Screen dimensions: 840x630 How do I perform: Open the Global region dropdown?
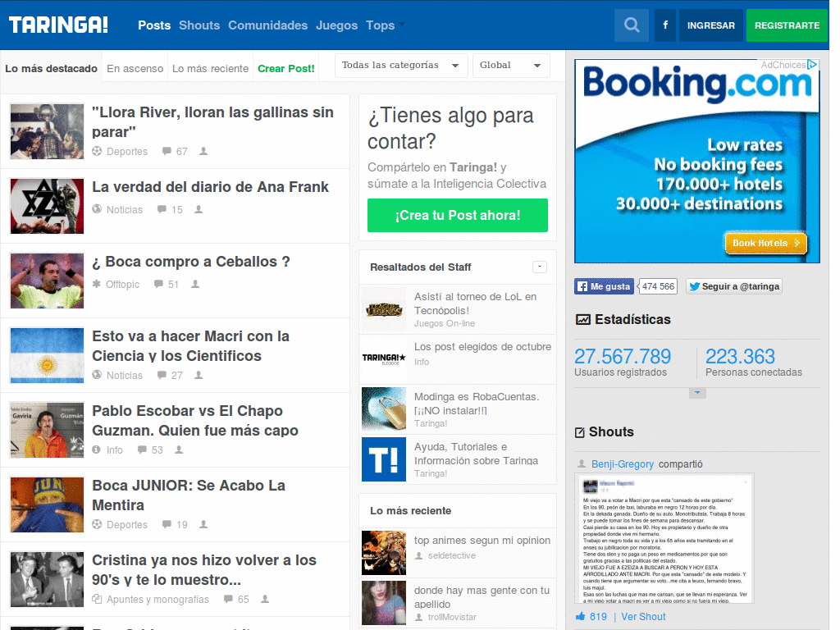[511, 66]
